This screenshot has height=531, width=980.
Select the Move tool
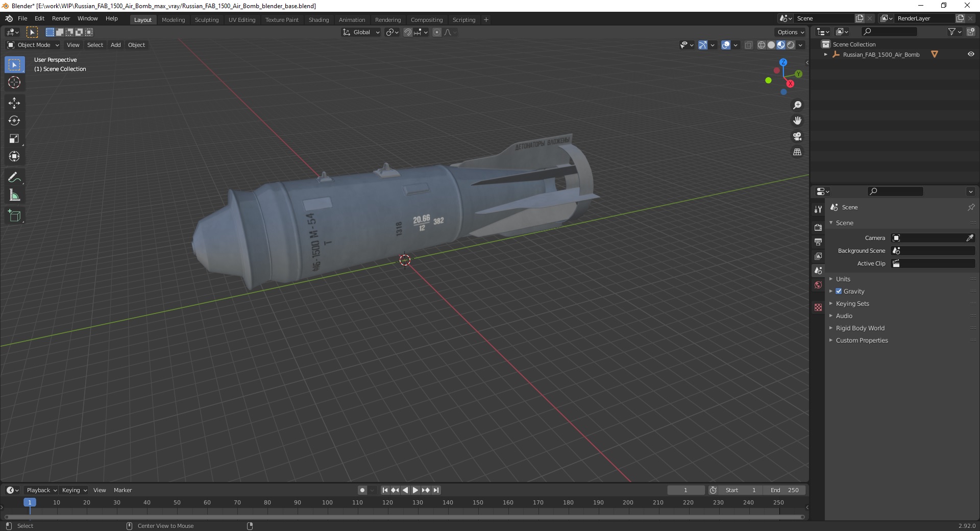click(x=14, y=103)
